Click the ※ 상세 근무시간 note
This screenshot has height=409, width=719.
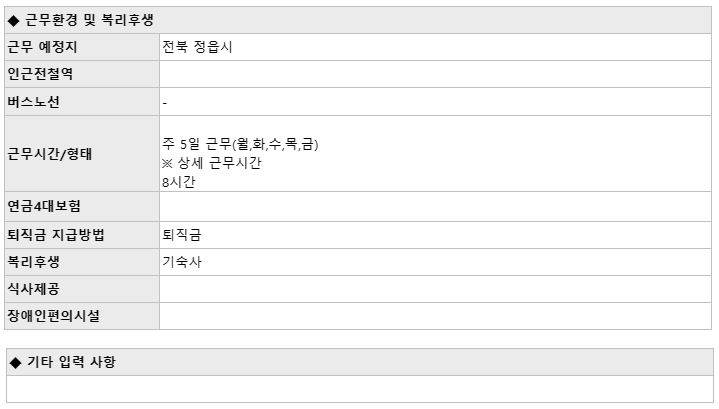211,163
